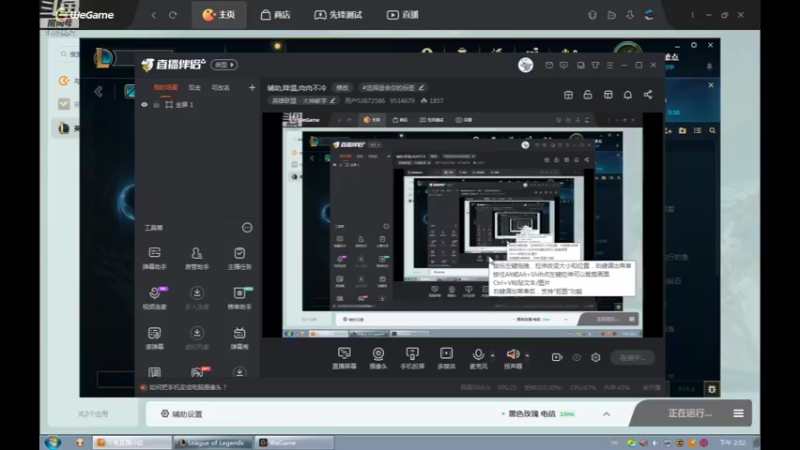Refresh the WeGame page
The height and width of the screenshot is (450, 800).
tap(173, 15)
